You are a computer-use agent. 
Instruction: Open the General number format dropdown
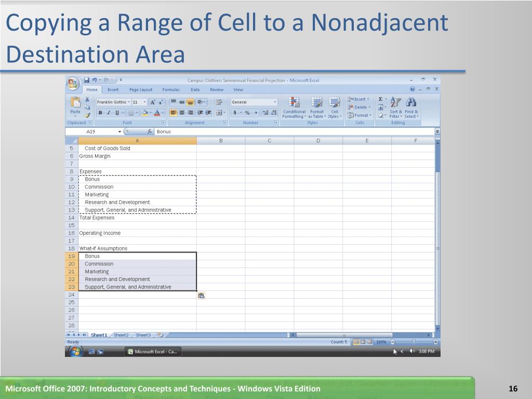pyautogui.click(x=275, y=102)
